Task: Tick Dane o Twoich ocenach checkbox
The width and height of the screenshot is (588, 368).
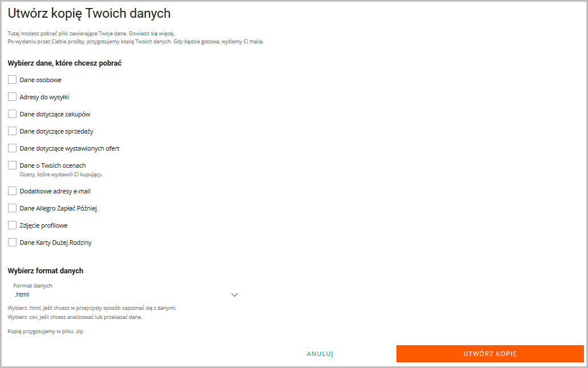Action: tap(13, 165)
